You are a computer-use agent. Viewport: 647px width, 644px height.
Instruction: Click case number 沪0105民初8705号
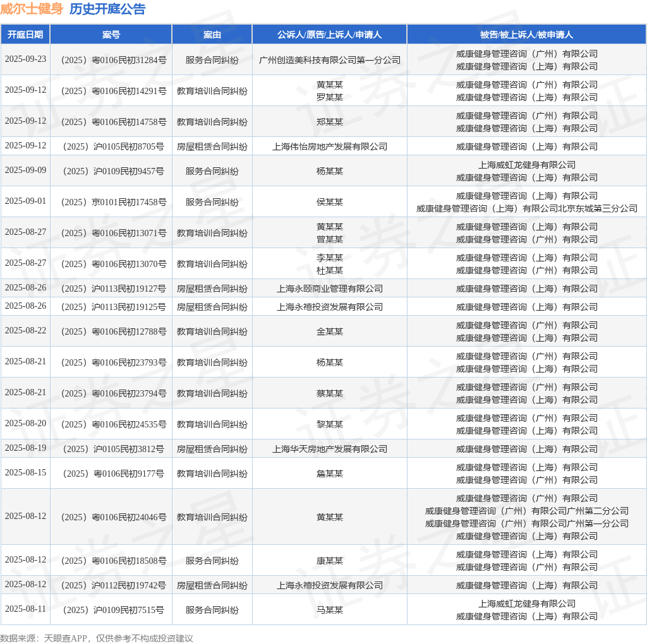pyautogui.click(x=114, y=146)
